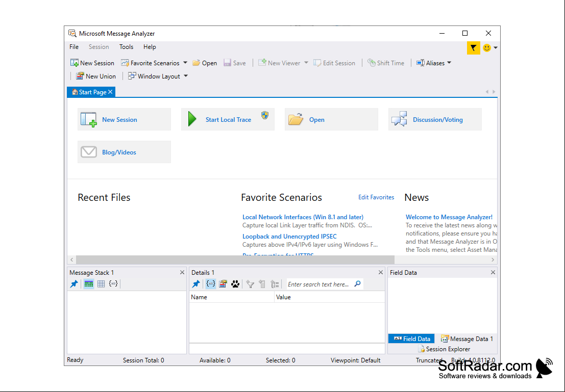Click the Name column header in Details
The height and width of the screenshot is (392, 565).
[232, 297]
